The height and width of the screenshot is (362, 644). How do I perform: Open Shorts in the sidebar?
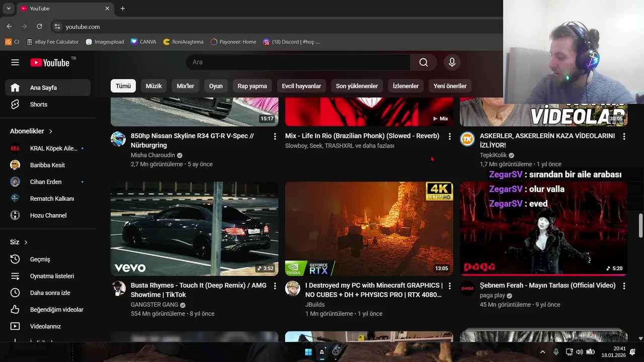coord(48,105)
